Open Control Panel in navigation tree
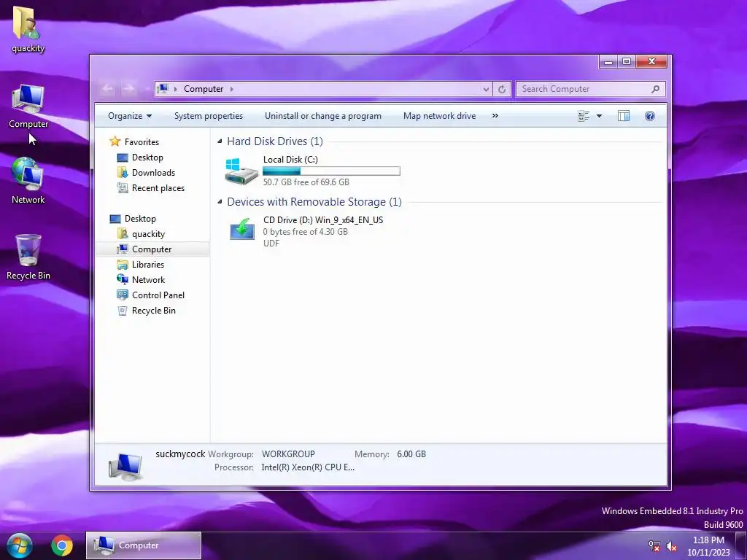Viewport: 747px width, 560px height. [158, 295]
